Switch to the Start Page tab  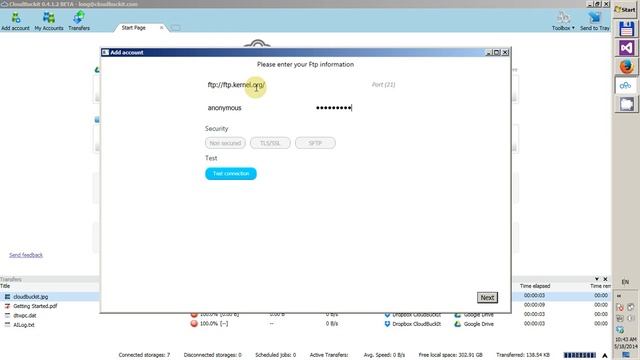point(133,28)
